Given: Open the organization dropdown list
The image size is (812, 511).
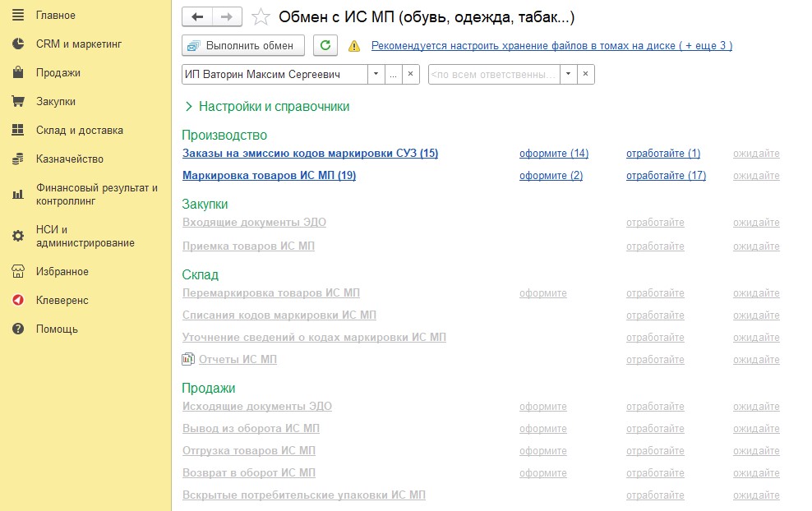Looking at the screenshot, I should tap(376, 75).
